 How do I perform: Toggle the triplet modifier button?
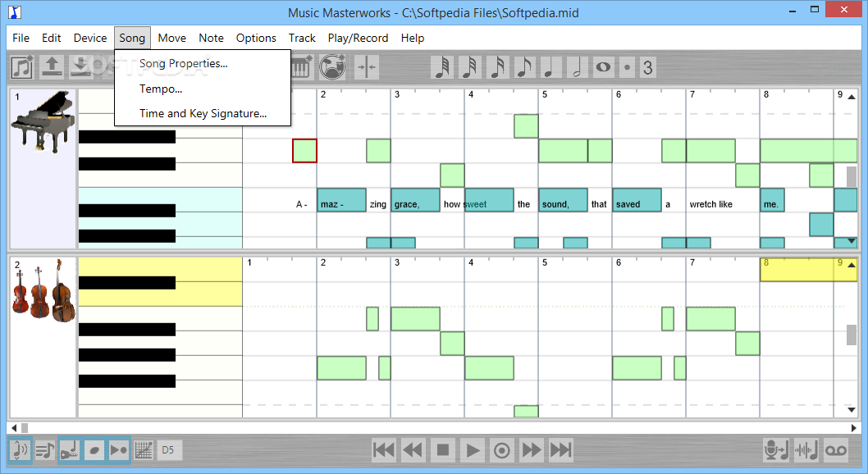pos(647,67)
